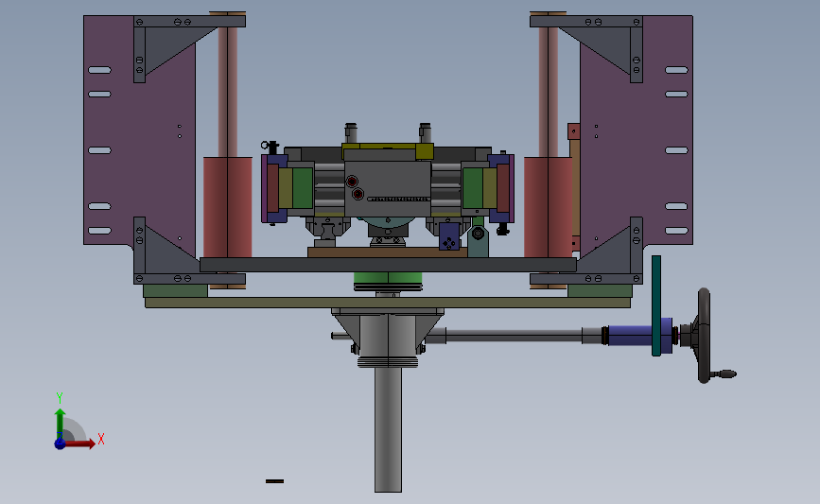820x504 pixels.
Task: Select the teal vertical plate beside the handwheel
Action: coord(656,305)
